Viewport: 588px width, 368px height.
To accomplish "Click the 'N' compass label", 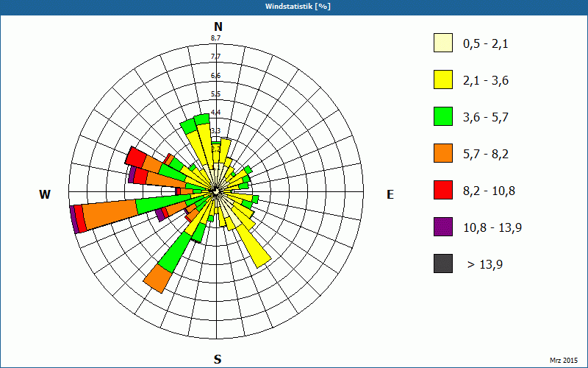I will 218,26.
